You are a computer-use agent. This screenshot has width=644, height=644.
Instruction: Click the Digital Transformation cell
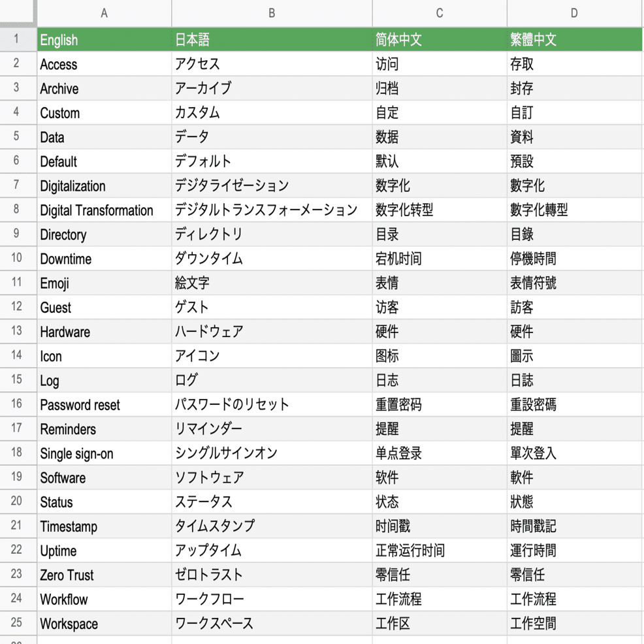coord(105,210)
